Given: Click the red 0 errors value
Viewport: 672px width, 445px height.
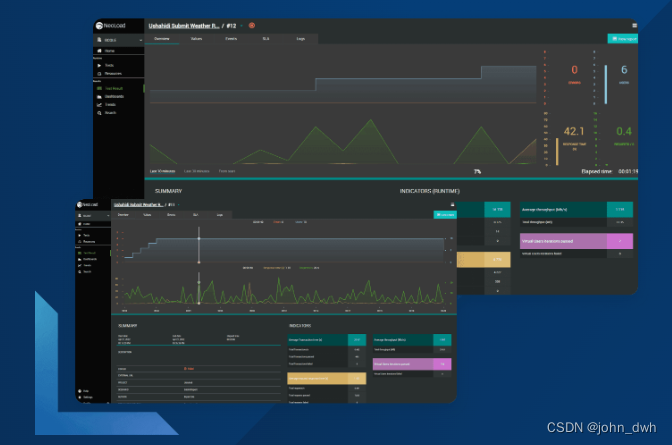Looking at the screenshot, I should [x=575, y=70].
